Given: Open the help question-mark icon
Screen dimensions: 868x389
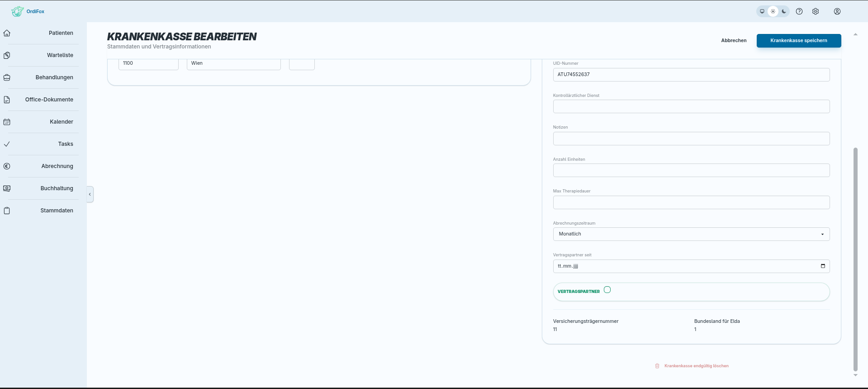Looking at the screenshot, I should pos(799,11).
